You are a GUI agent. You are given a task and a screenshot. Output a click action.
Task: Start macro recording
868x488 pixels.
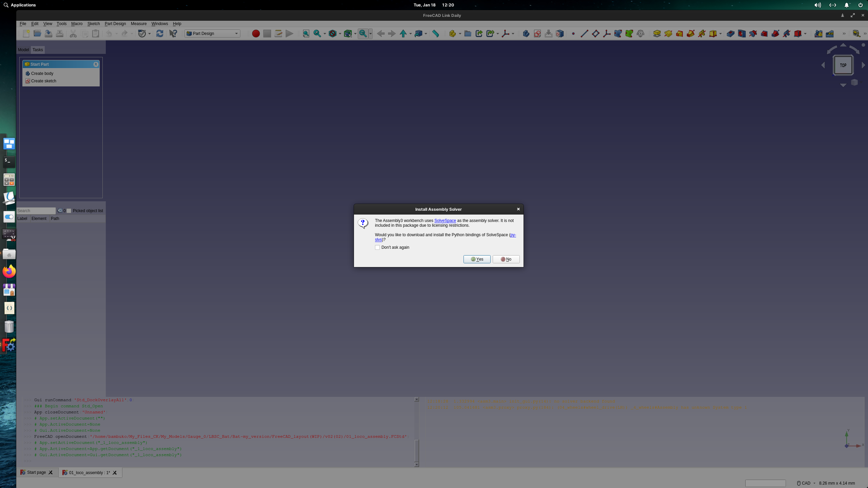click(256, 34)
